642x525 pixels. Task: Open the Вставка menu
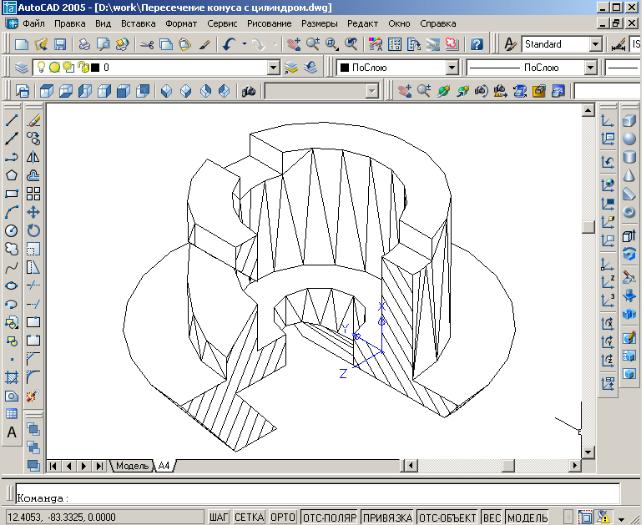tap(138, 23)
